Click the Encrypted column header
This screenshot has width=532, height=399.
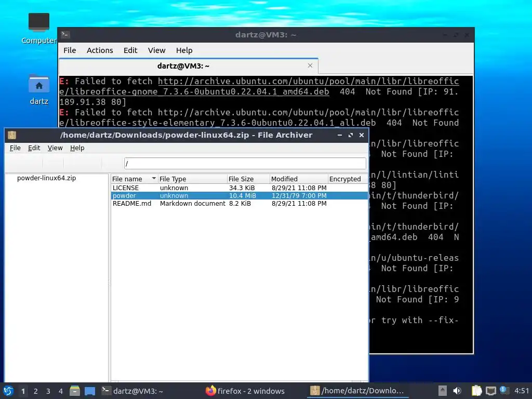[x=348, y=179]
